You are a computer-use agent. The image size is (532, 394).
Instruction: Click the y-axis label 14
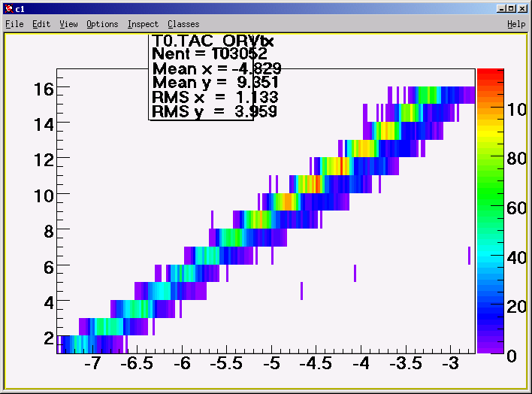tap(44, 125)
